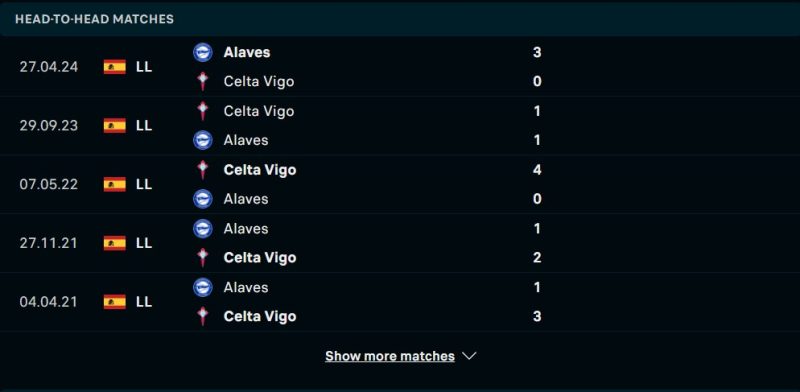The image size is (800, 392).
Task: Select LL league label for 07.05.22 match
Action: [x=144, y=184]
